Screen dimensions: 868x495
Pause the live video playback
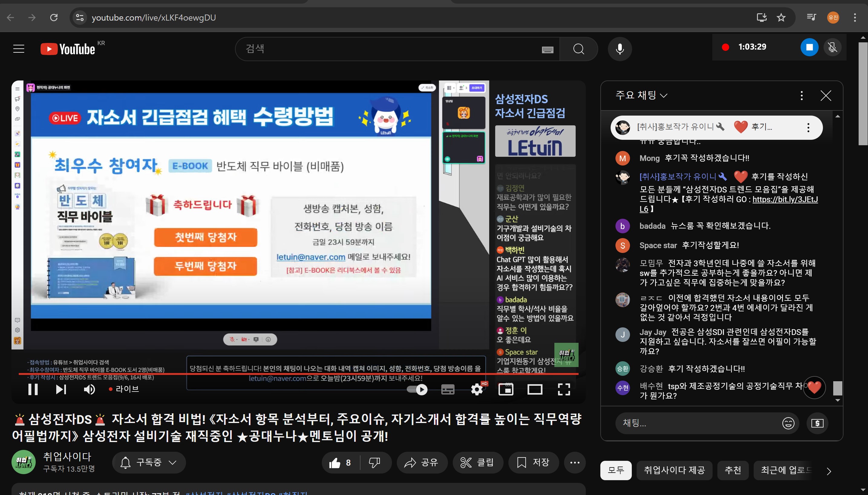(x=33, y=389)
